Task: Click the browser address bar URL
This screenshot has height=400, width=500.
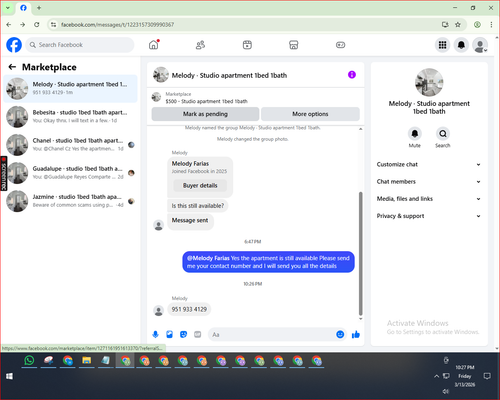Action: (117, 25)
